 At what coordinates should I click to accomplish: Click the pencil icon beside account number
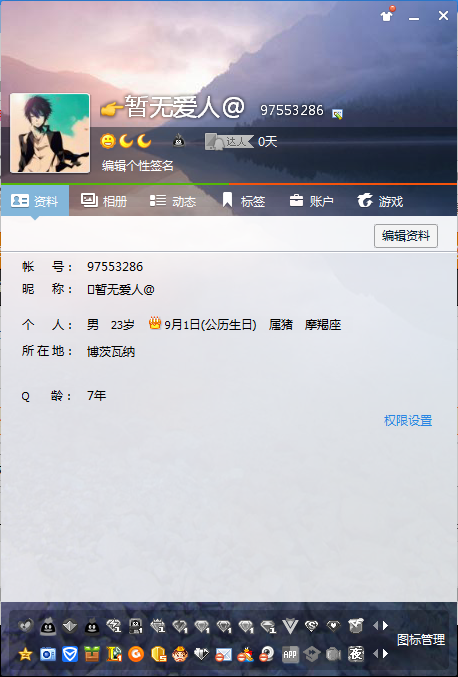click(337, 114)
